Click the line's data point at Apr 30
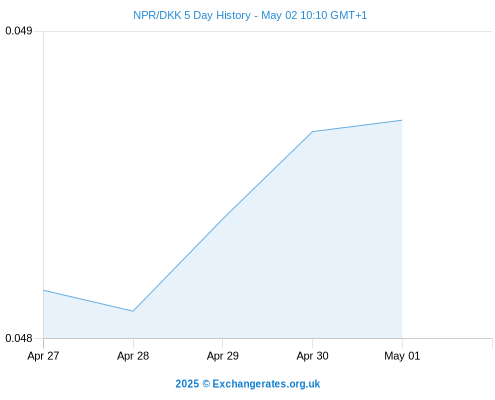 pos(312,132)
